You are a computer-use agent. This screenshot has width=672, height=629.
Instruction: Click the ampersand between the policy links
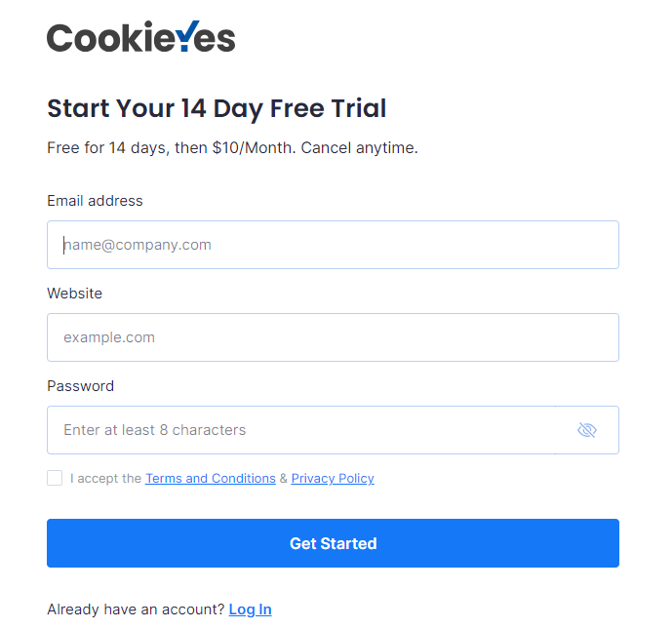click(x=284, y=479)
